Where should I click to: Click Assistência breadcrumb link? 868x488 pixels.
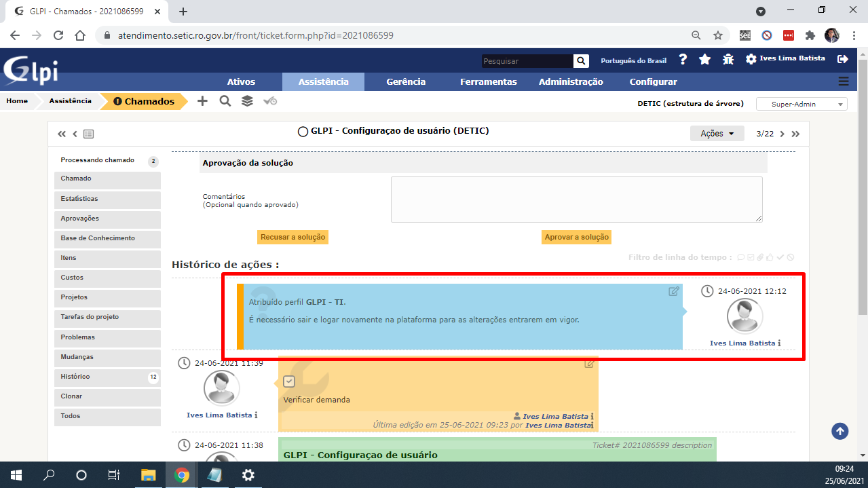coord(70,101)
